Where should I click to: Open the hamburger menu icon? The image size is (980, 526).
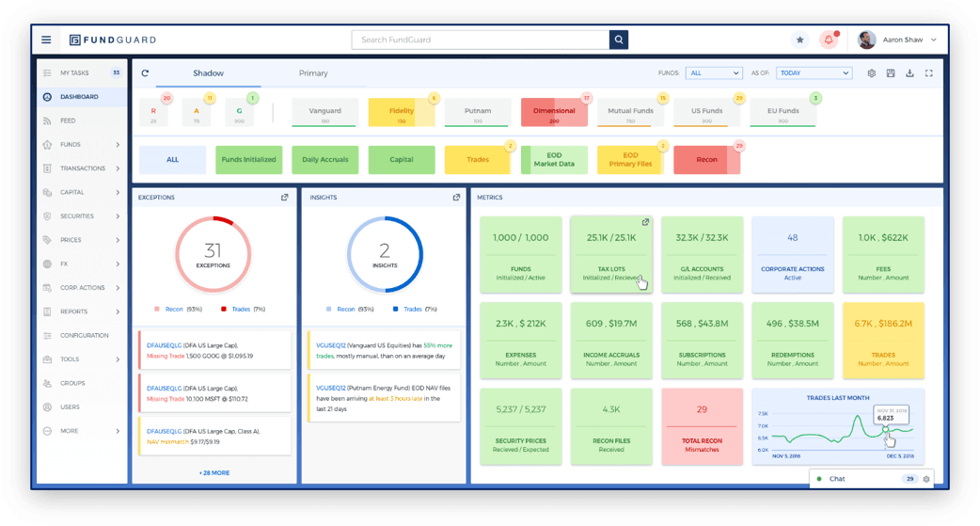tap(46, 40)
